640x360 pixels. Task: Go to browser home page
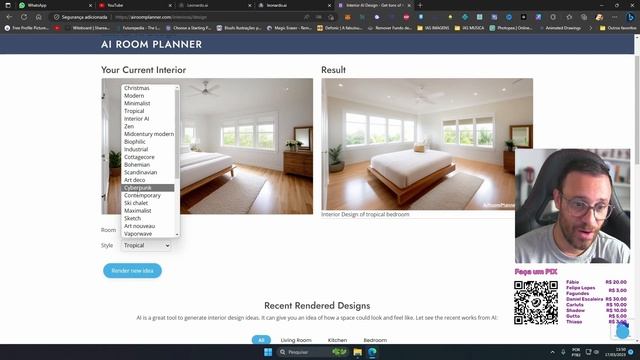tap(38, 17)
